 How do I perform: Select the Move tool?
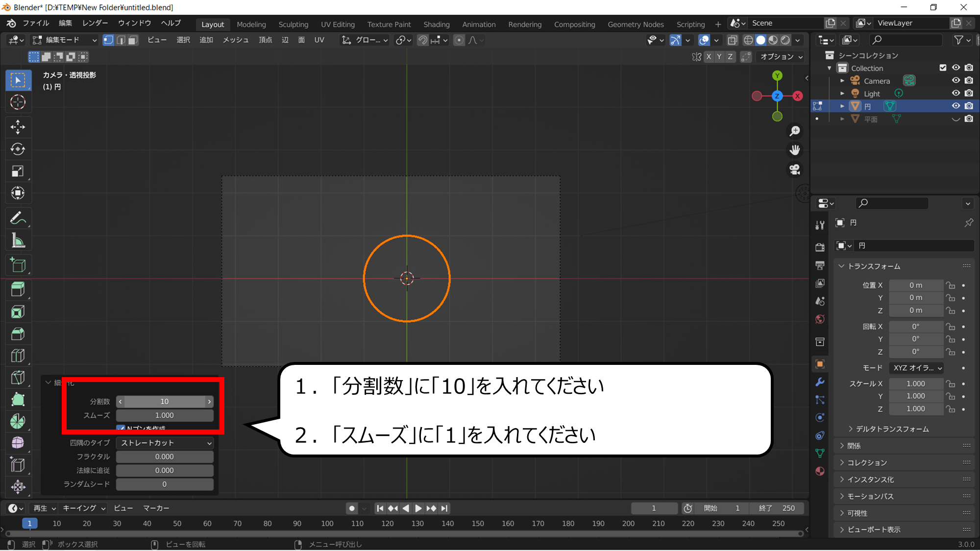coord(18,127)
